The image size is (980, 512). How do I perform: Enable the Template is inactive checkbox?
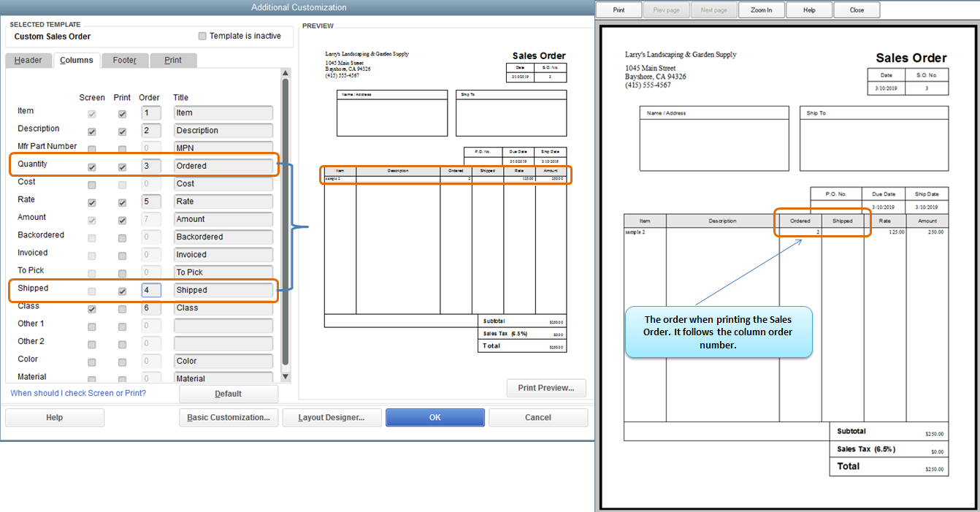click(x=202, y=36)
